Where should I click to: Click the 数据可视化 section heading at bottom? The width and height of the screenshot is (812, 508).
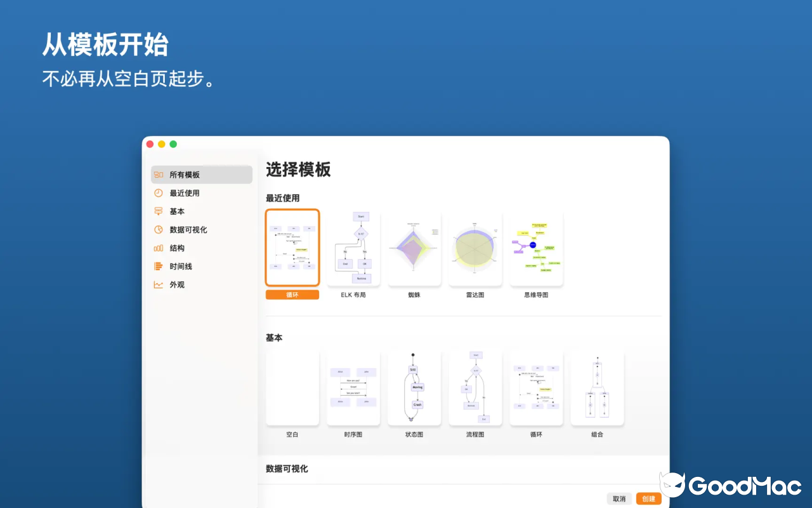287,469
